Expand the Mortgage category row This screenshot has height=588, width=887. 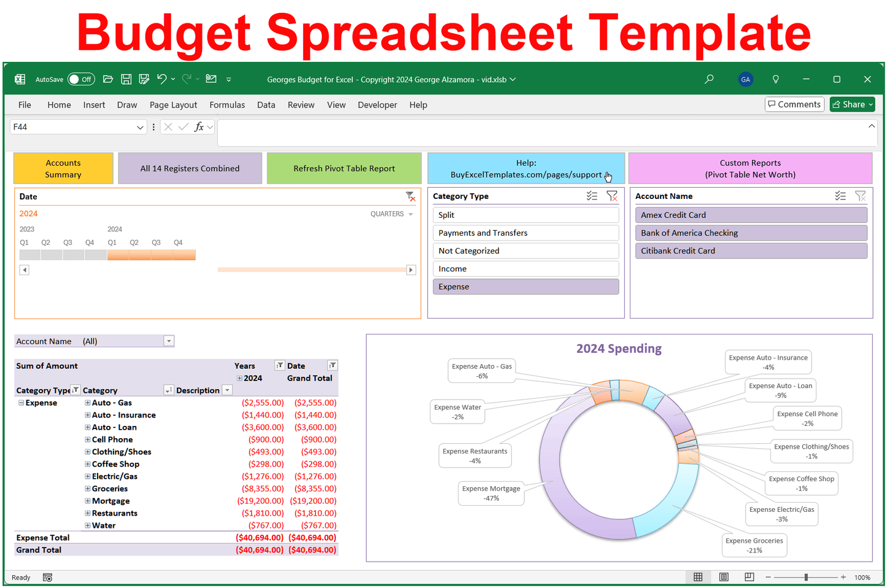(87, 501)
